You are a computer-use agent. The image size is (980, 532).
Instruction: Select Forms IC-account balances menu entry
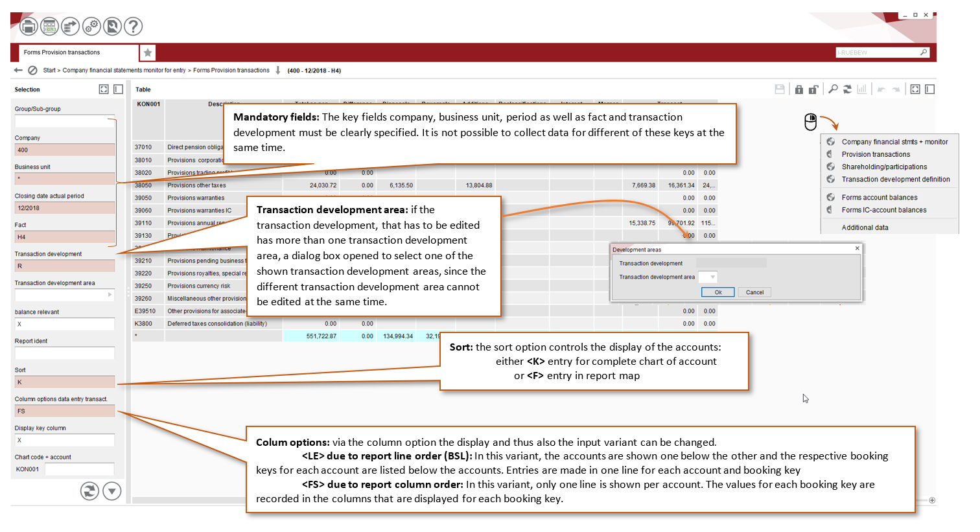[884, 210]
